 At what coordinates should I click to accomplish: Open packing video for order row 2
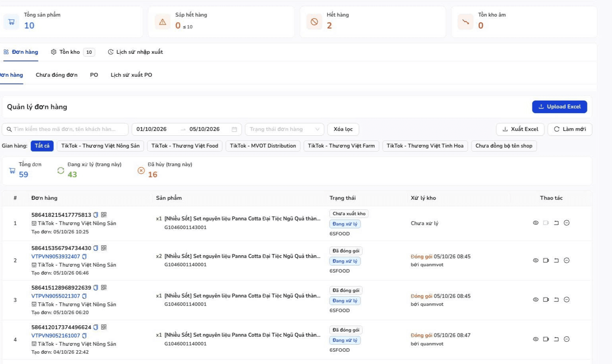[546, 260]
